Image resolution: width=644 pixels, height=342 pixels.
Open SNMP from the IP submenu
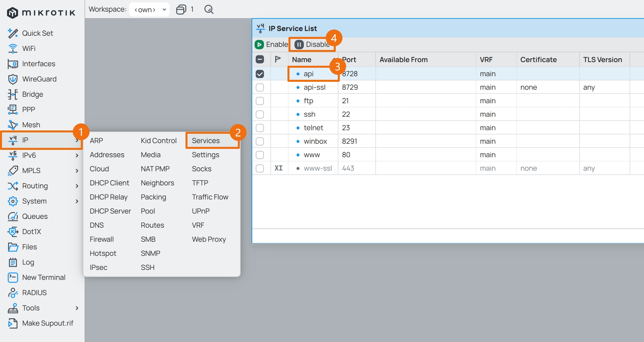pos(151,253)
